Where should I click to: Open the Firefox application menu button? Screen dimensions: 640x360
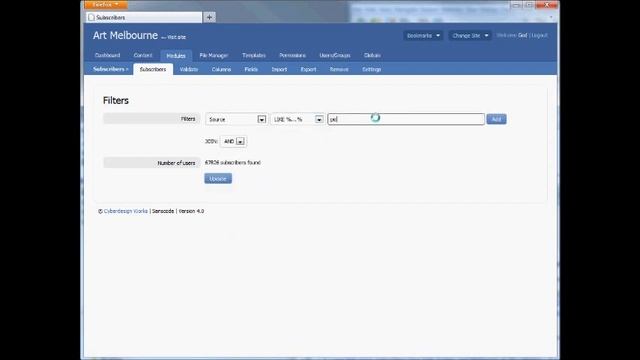point(106,4)
